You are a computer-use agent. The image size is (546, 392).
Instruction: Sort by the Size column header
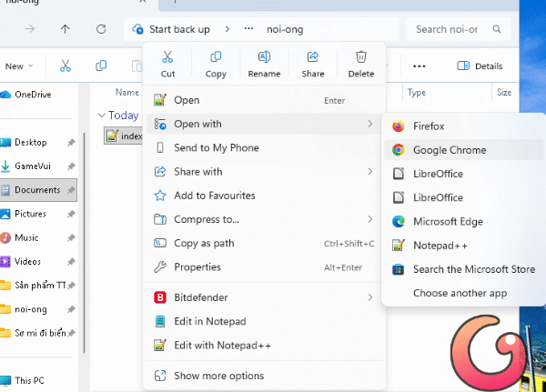pyautogui.click(x=505, y=93)
